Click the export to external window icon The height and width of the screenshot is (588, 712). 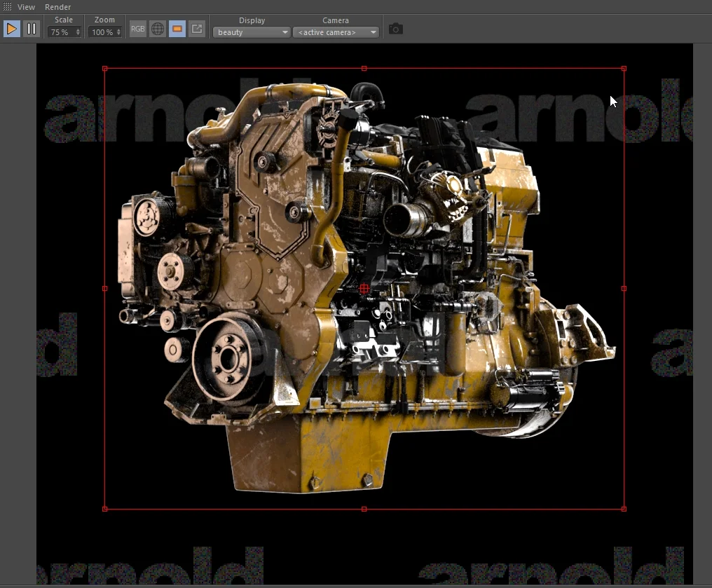(197, 29)
